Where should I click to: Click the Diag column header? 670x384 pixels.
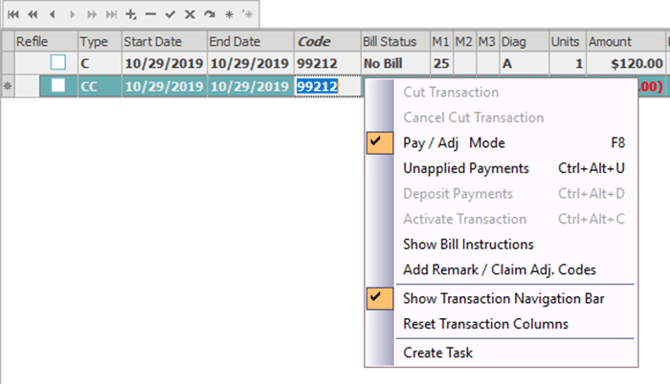coord(524,41)
